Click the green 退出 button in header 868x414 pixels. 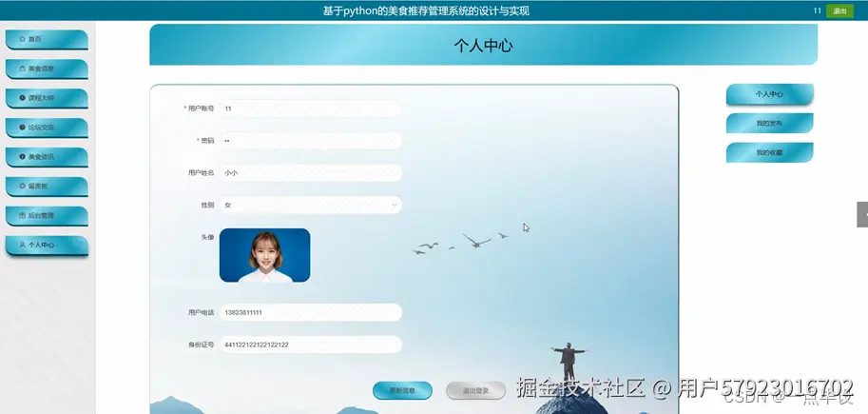839,11
